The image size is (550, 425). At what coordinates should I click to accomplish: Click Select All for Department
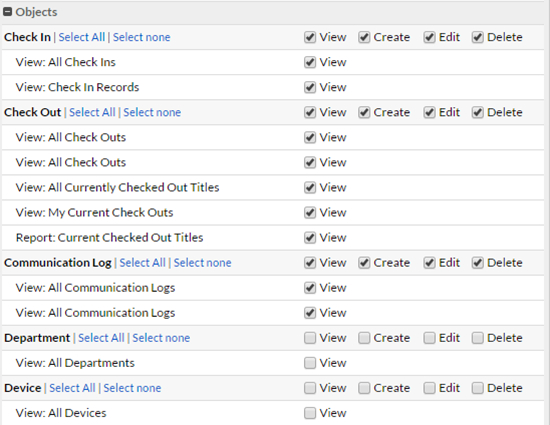tap(101, 338)
